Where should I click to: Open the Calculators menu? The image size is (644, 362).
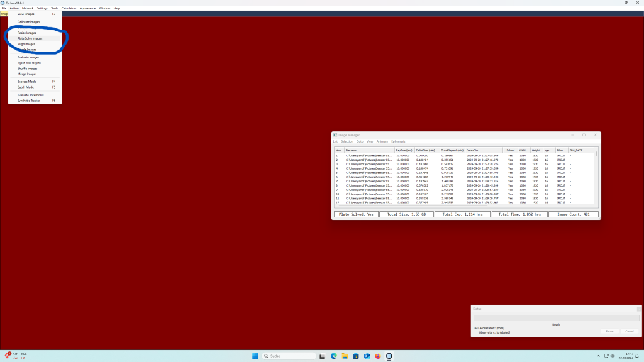pos(69,8)
